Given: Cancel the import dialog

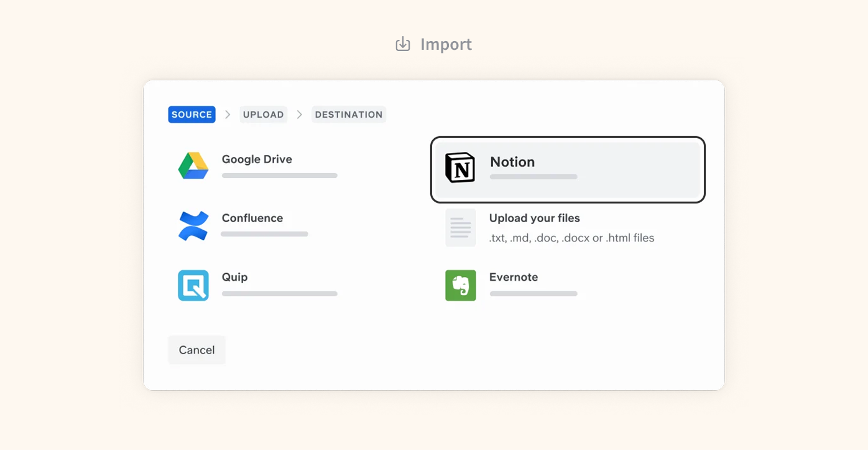Looking at the screenshot, I should (x=196, y=350).
